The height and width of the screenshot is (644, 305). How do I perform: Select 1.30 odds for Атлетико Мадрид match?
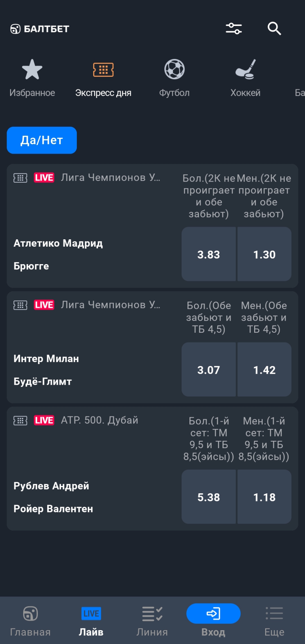(x=264, y=254)
